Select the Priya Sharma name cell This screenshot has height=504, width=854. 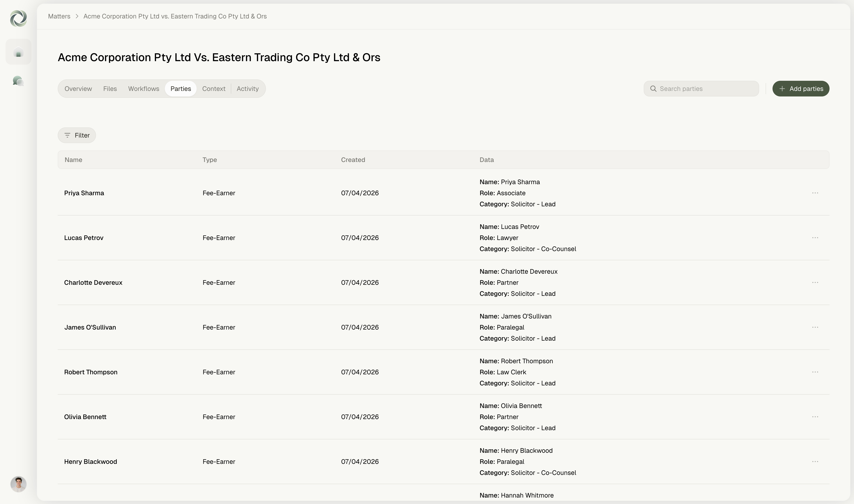click(84, 193)
